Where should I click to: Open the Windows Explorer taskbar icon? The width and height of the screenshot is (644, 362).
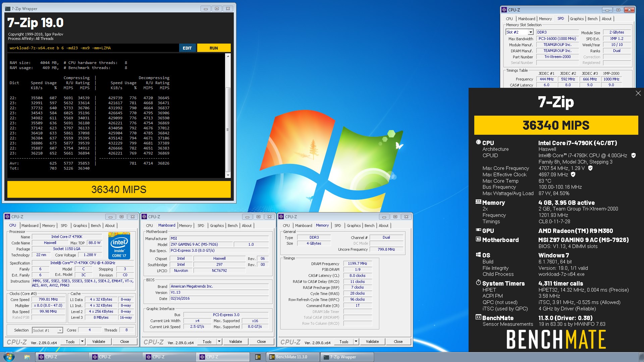click(x=27, y=357)
